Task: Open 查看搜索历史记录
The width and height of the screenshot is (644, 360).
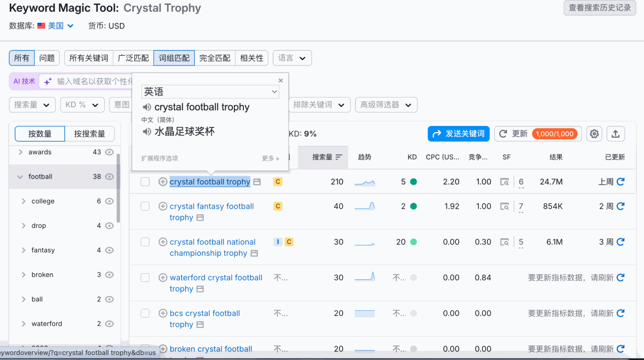Action: pyautogui.click(x=600, y=8)
